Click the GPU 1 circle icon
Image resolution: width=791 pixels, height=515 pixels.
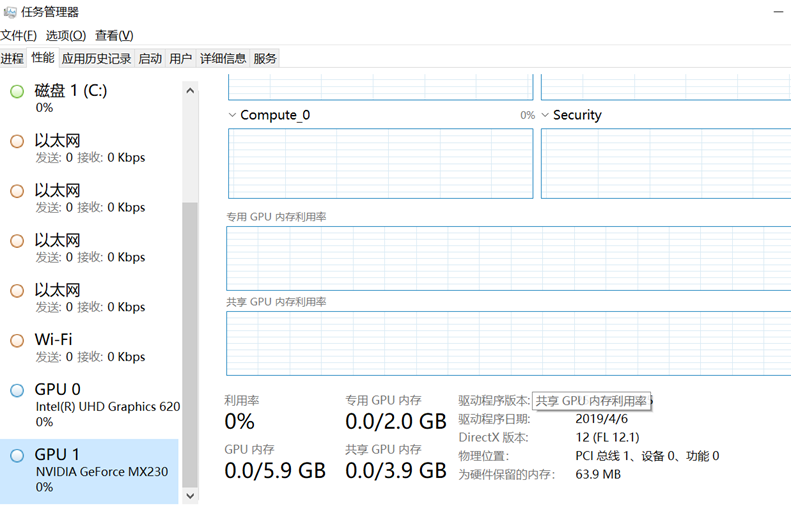coord(17,456)
